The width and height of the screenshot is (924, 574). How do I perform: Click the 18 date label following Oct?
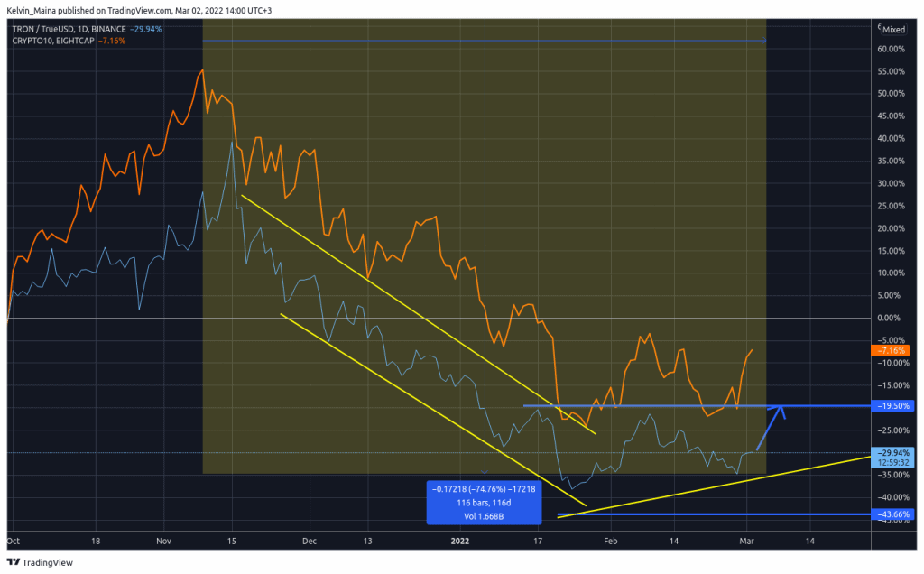(x=96, y=541)
